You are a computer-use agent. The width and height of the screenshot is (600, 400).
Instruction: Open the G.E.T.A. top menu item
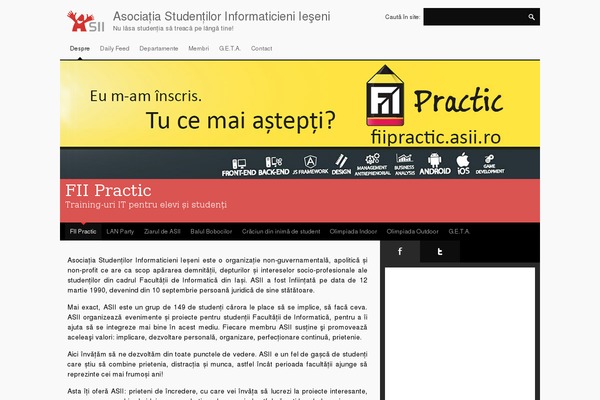coord(230,49)
